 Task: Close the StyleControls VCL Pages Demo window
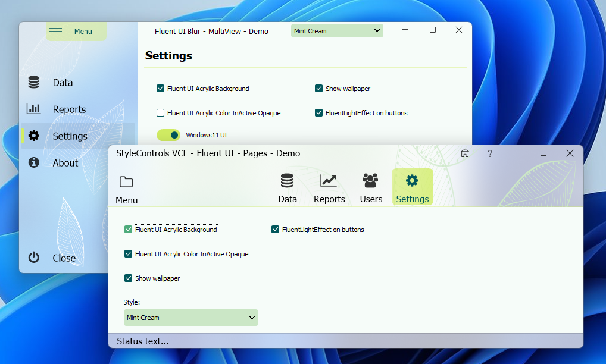pos(570,153)
